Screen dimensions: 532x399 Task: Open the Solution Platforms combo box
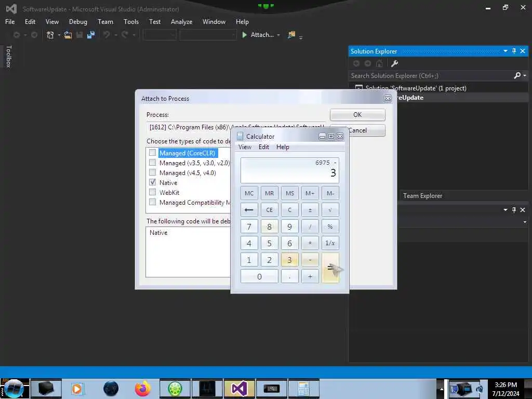point(208,35)
